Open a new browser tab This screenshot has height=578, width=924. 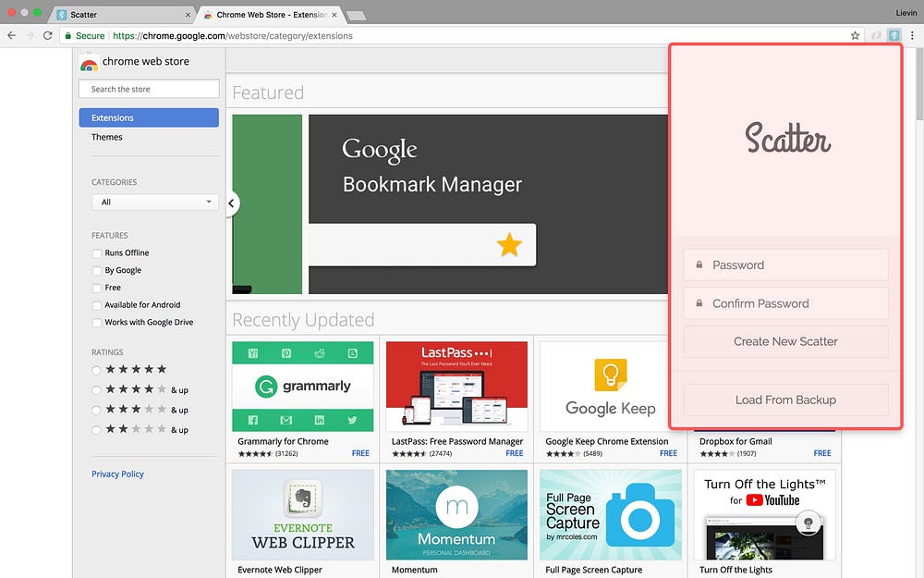click(x=356, y=16)
